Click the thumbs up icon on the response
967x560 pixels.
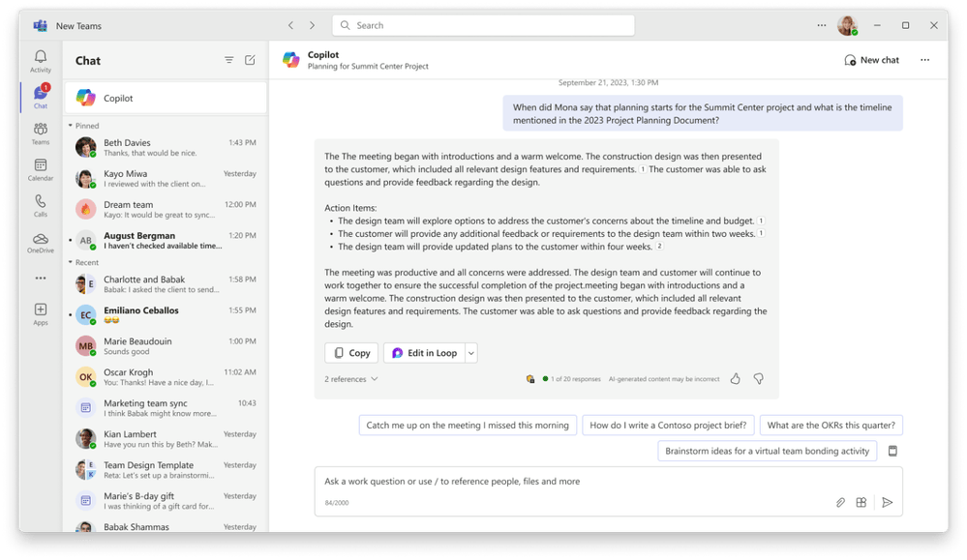point(736,379)
